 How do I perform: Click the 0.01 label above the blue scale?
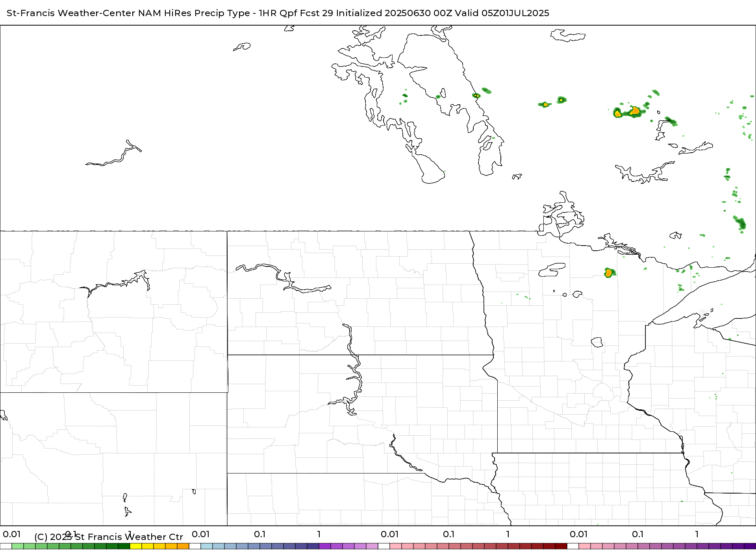click(201, 534)
